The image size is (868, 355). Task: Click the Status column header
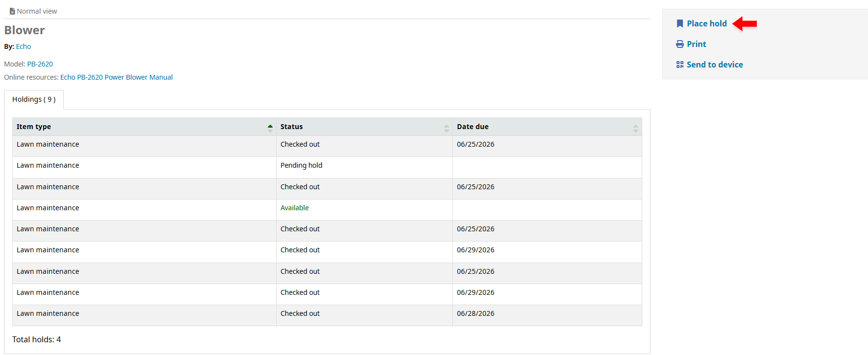click(x=364, y=127)
